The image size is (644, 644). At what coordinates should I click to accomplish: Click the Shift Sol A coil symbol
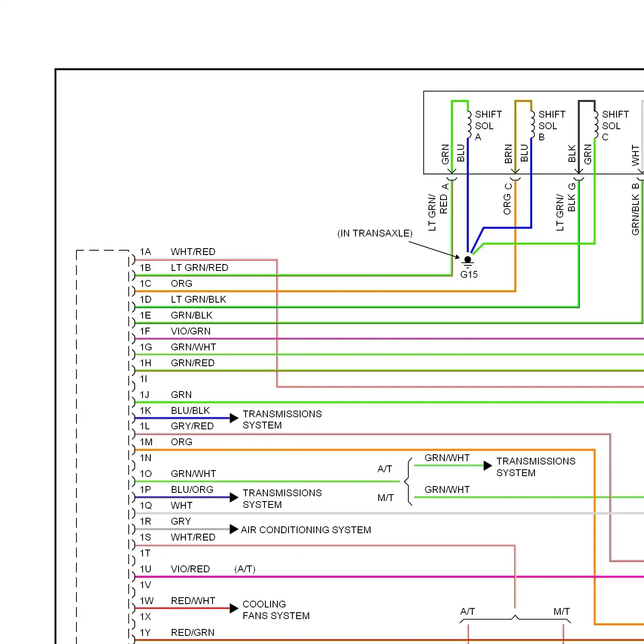(469, 125)
